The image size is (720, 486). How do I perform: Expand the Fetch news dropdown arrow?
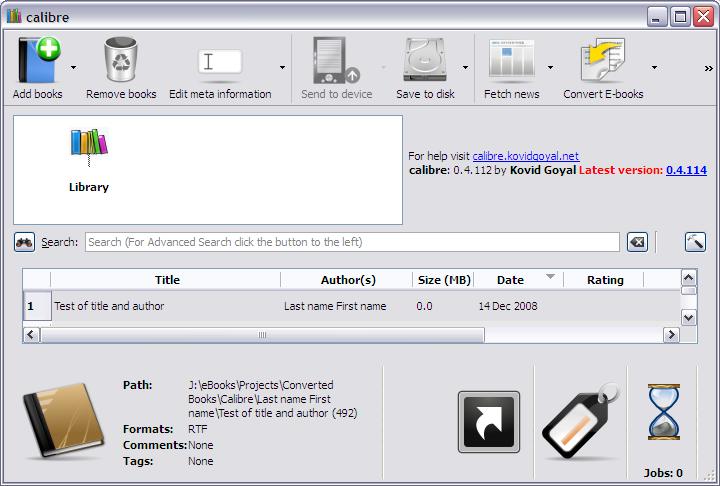click(x=550, y=68)
